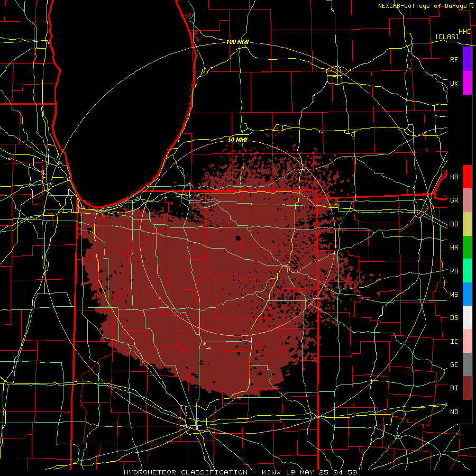Image resolution: width=476 pixels, height=476 pixels.
Task: Click the IC legend label
Action: [454, 342]
